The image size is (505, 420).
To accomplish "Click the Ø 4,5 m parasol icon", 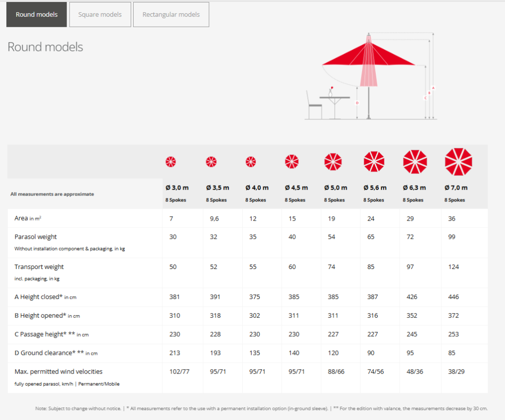I will [291, 161].
